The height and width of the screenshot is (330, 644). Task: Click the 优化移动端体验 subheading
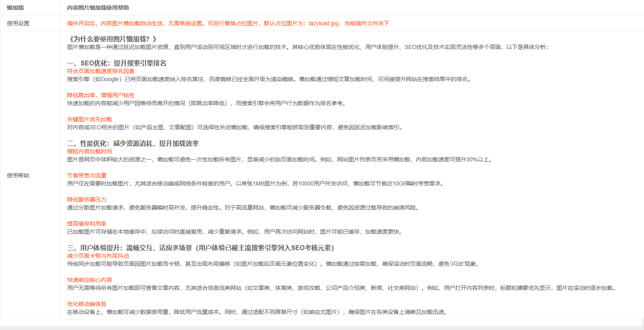pyautogui.click(x=86, y=304)
